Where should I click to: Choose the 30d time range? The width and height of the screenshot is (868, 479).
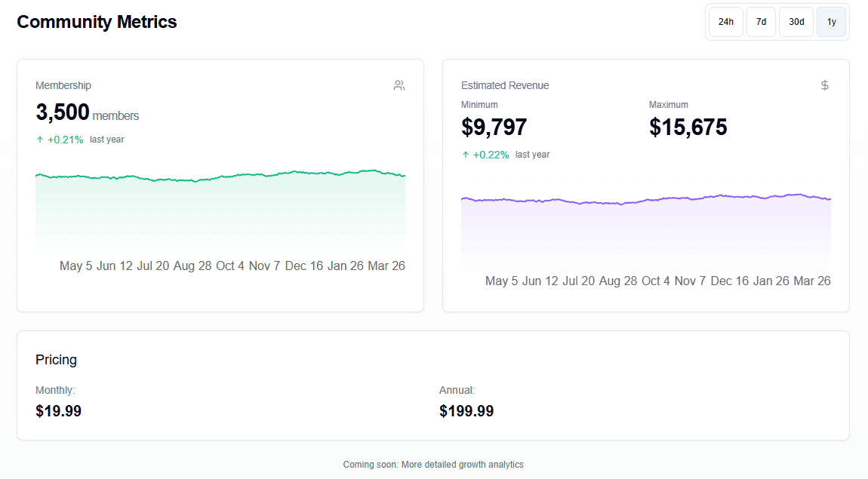pos(796,22)
